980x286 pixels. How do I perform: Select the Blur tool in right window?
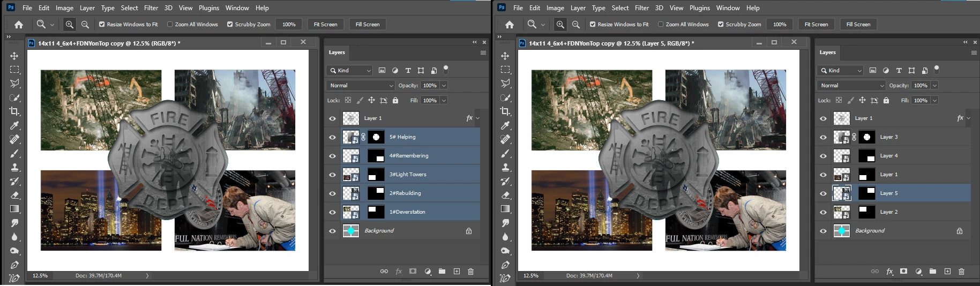point(505,237)
